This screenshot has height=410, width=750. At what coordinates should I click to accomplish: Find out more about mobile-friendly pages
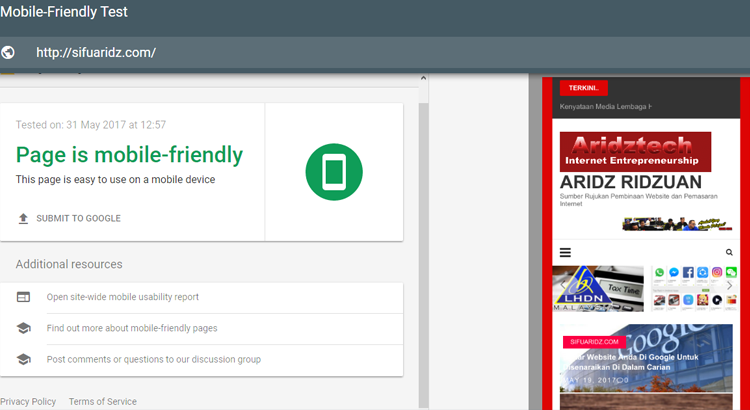coord(132,328)
